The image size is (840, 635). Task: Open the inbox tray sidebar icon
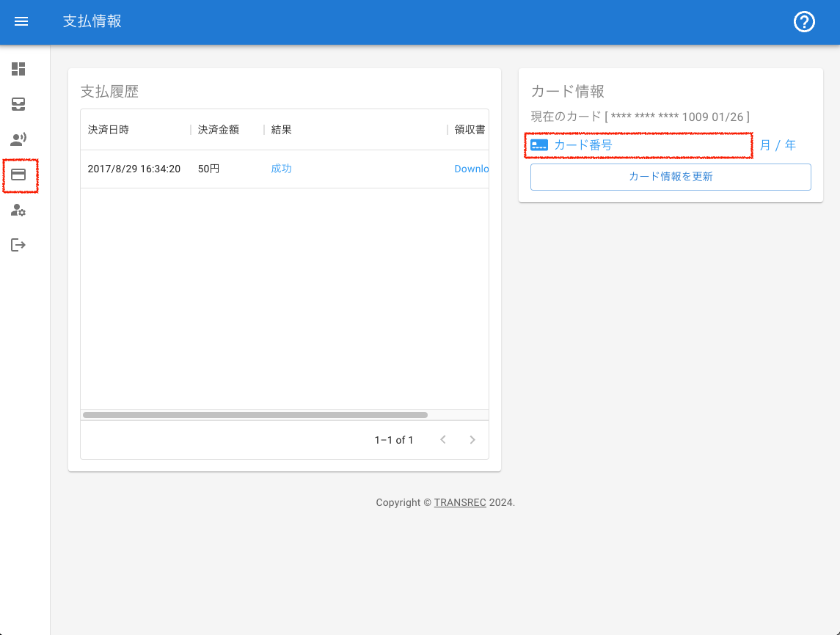18,104
